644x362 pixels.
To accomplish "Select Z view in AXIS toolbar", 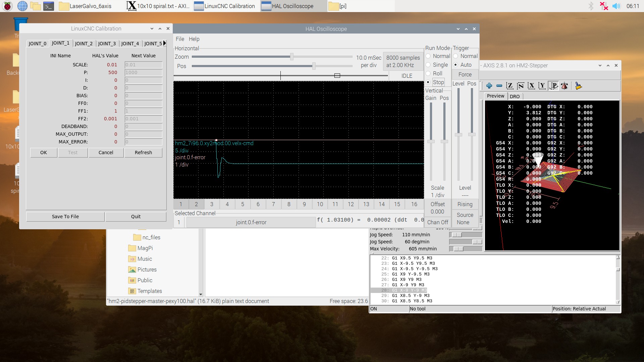I will point(510,86).
